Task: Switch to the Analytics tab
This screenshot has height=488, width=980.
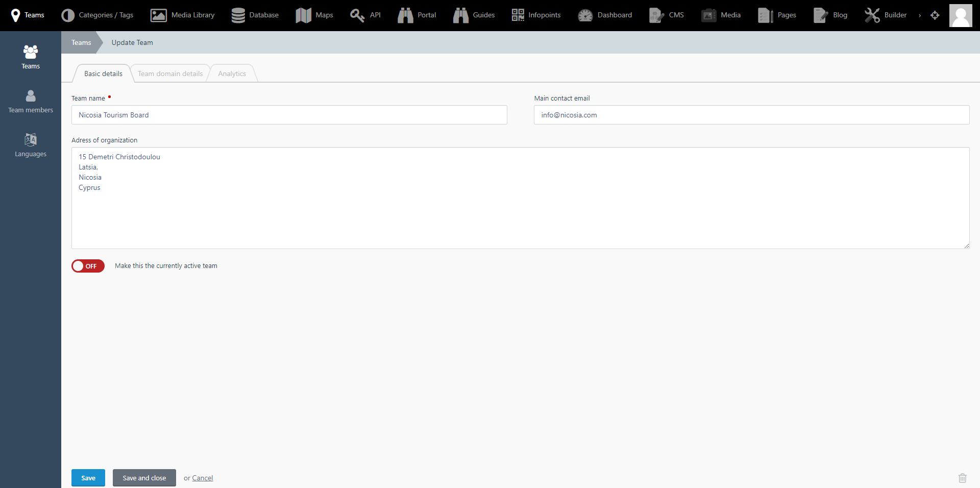Action: click(232, 74)
